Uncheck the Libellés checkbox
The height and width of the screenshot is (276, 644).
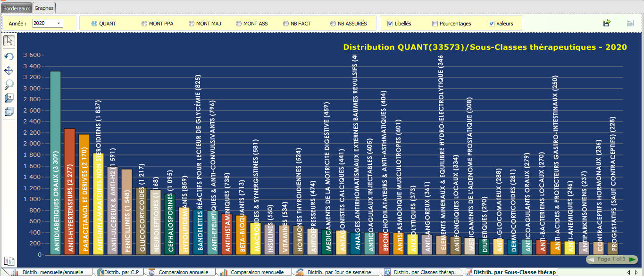click(x=390, y=24)
